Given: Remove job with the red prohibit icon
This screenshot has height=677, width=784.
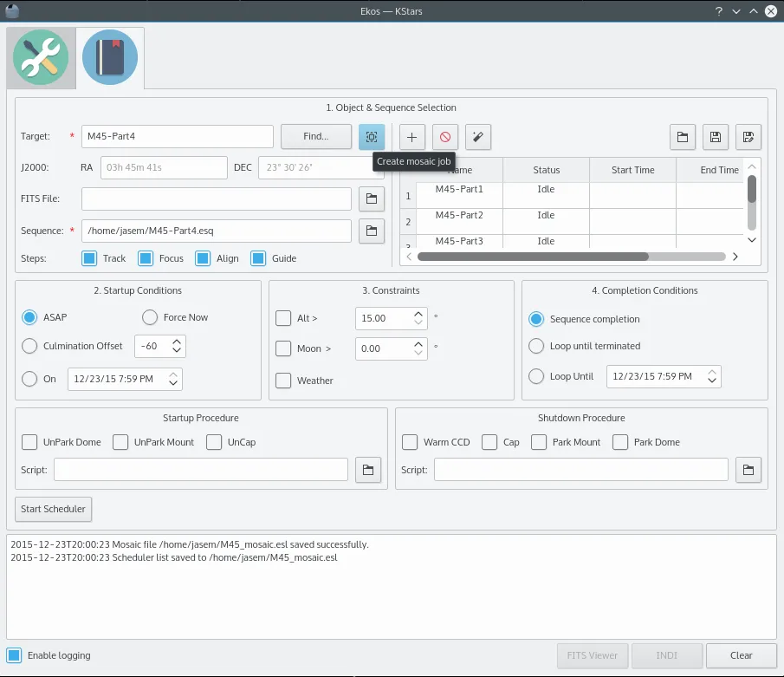Looking at the screenshot, I should point(445,137).
